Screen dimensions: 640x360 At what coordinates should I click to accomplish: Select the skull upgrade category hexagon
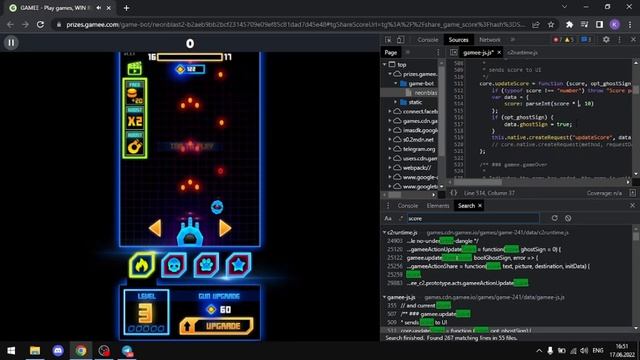pyautogui.click(x=174, y=264)
